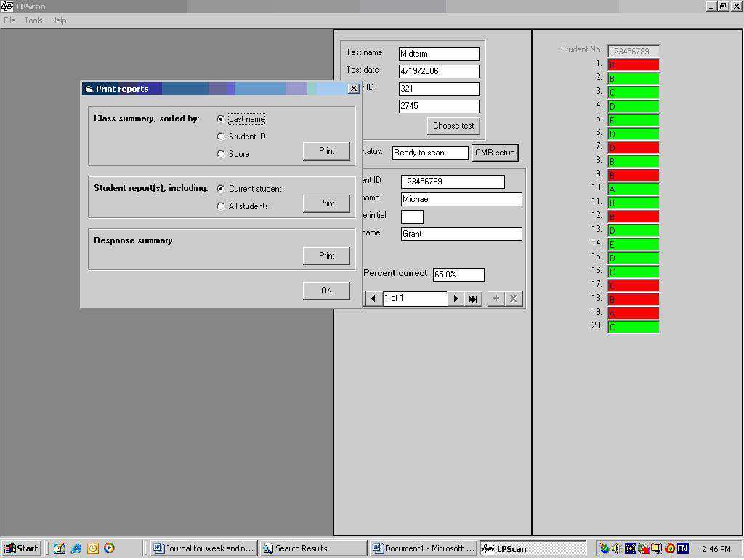Select the green answer box for question 2
The height and width of the screenshot is (560, 744).
click(634, 78)
